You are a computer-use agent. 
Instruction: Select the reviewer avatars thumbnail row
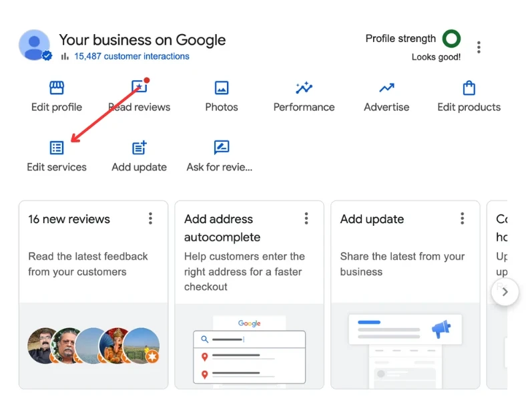coord(93,345)
